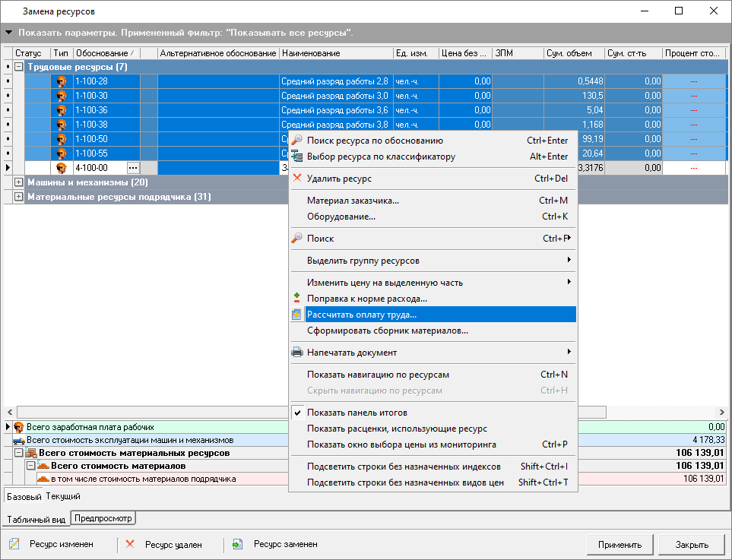
Task: Click the printer icon for printing document
Action: click(x=297, y=353)
